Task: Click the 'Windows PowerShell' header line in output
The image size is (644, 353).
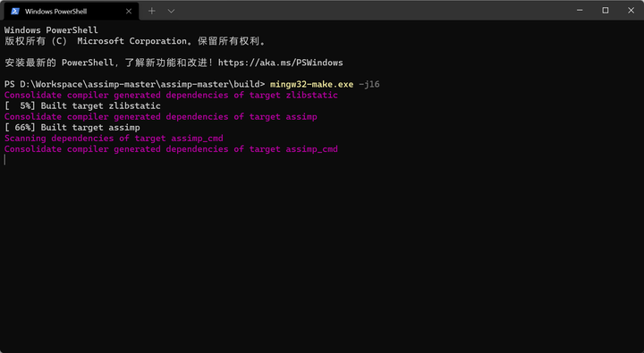Action: point(51,30)
